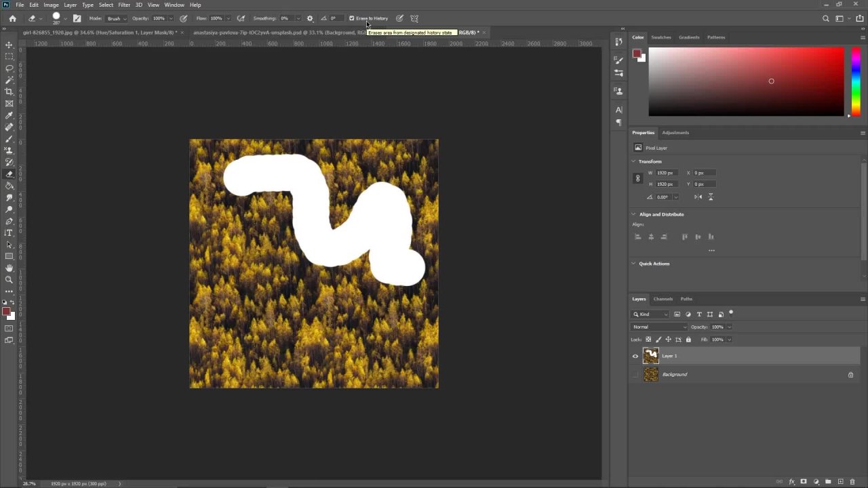Choose the Eyedropper tool
This screenshot has width=868, height=488.
(9, 115)
